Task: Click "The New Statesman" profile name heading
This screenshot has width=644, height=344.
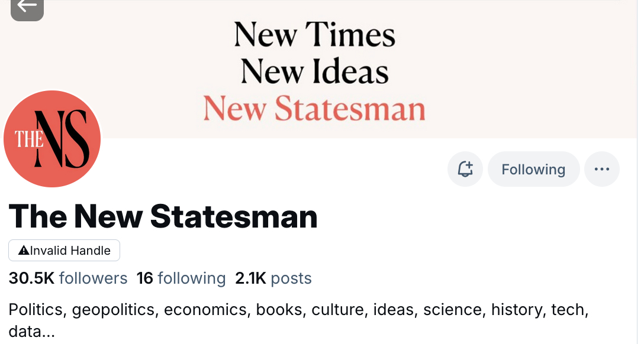Action: (163, 216)
